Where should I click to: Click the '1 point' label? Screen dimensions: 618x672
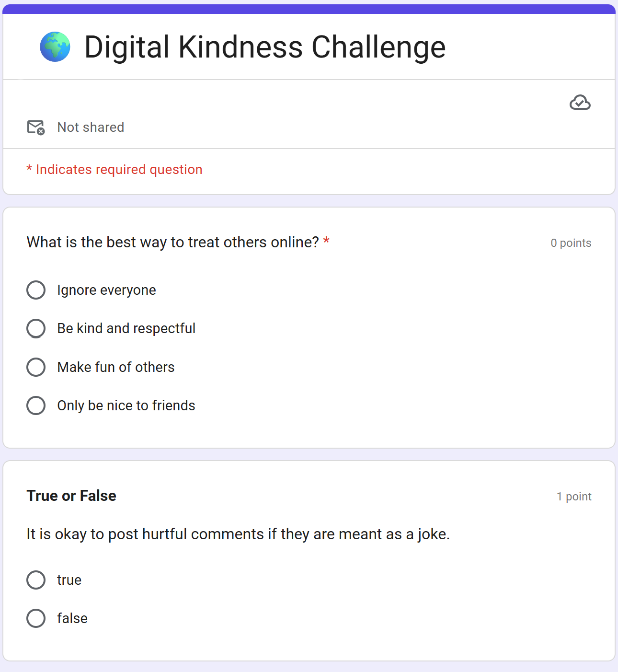pos(574,497)
